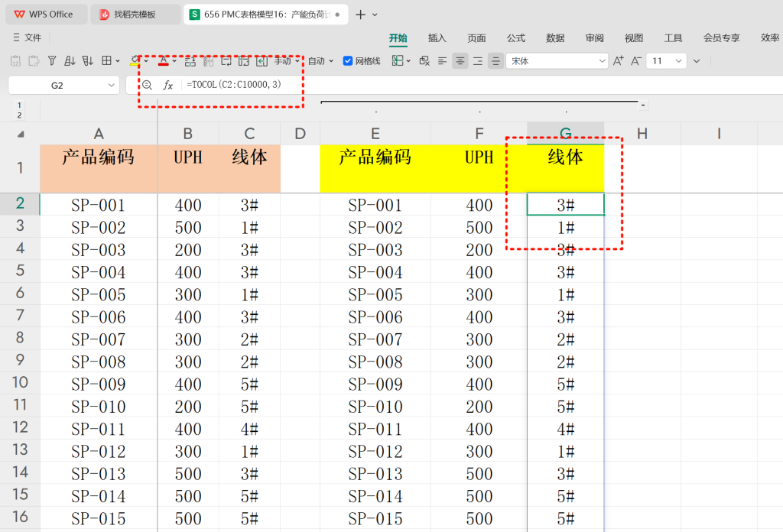
Task: Increase font size with A+ icon
Action: tap(618, 61)
